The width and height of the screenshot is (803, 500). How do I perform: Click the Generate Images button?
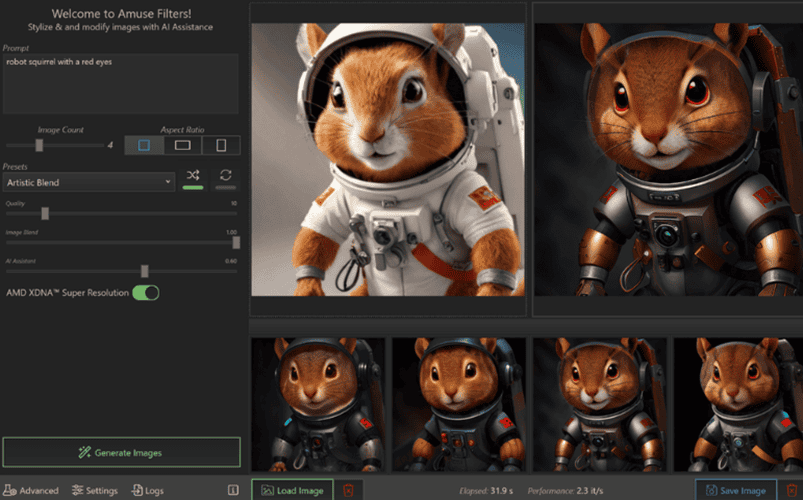click(x=121, y=452)
